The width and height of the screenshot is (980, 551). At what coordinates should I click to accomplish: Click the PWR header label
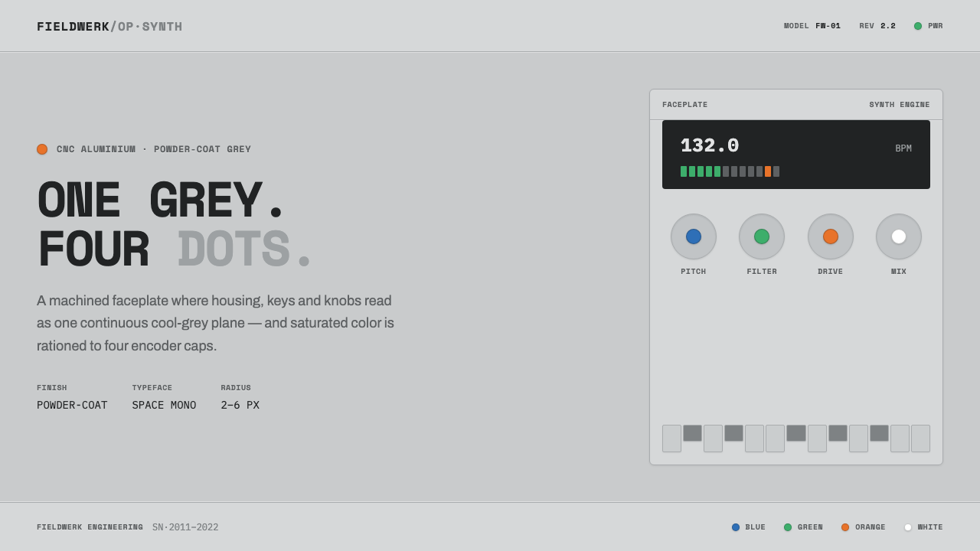click(936, 26)
